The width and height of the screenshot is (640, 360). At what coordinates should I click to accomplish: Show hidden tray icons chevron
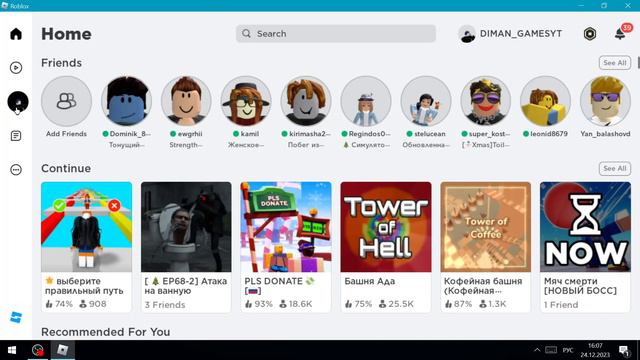tap(537, 350)
